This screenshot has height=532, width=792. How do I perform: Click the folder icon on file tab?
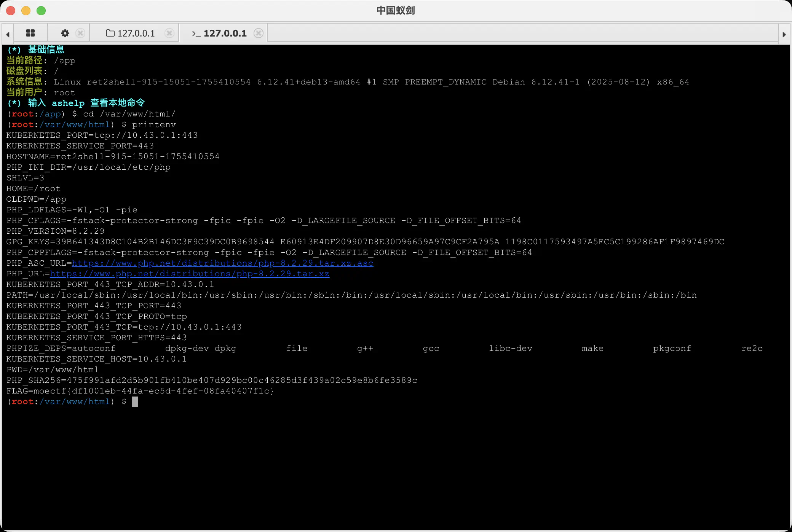click(110, 33)
